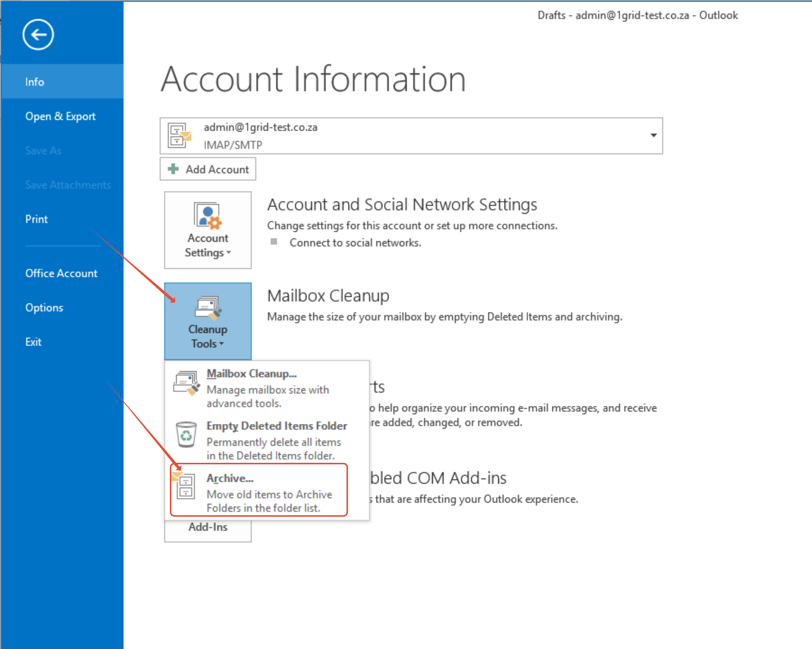
Task: Click the Cleanup Tools mailbox brush icon
Action: click(x=208, y=308)
